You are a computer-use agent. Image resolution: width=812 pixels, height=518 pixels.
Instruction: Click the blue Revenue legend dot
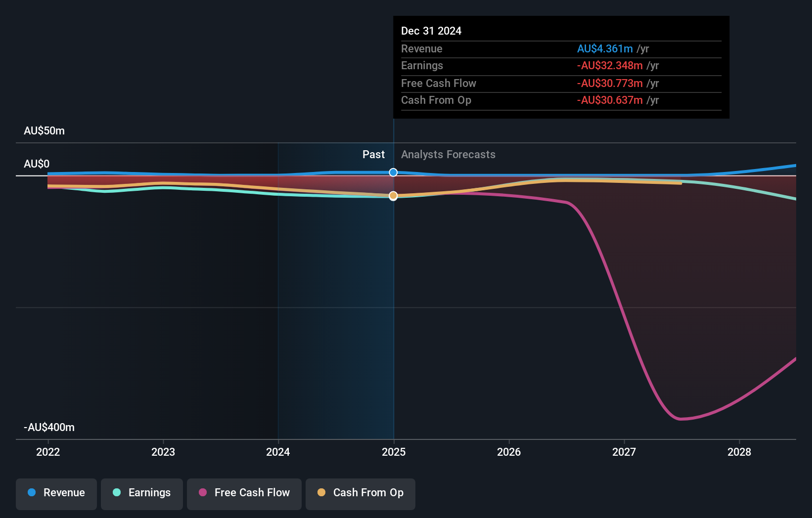pos(32,492)
